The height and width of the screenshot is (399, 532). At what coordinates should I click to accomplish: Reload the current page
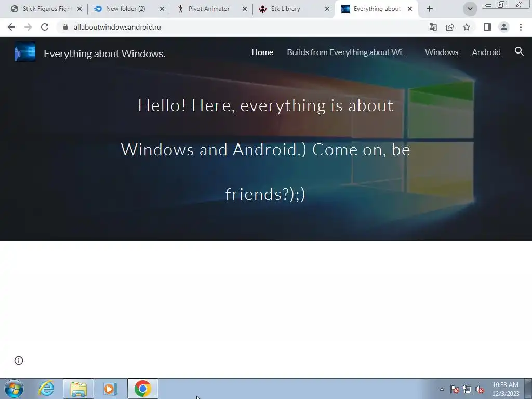pyautogui.click(x=45, y=27)
